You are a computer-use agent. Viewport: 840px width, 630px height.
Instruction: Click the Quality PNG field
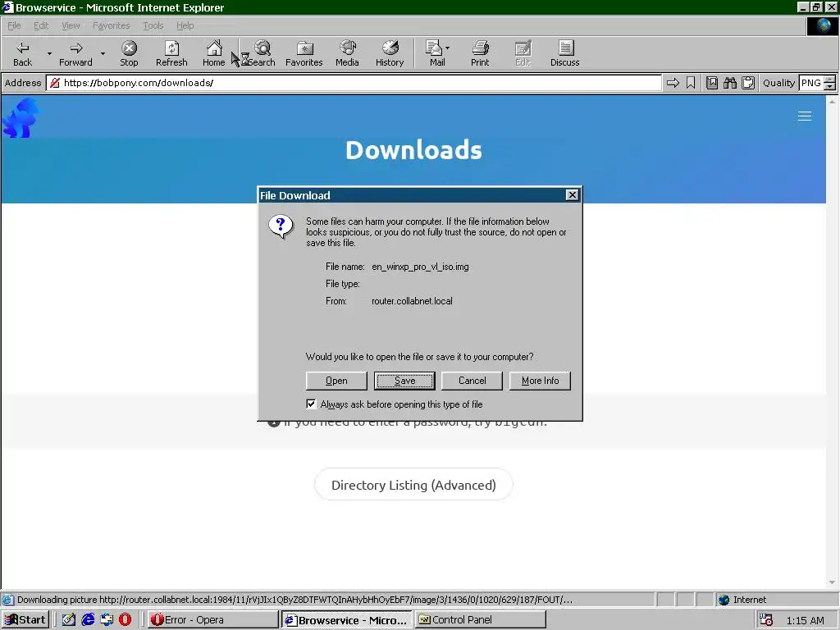point(810,83)
